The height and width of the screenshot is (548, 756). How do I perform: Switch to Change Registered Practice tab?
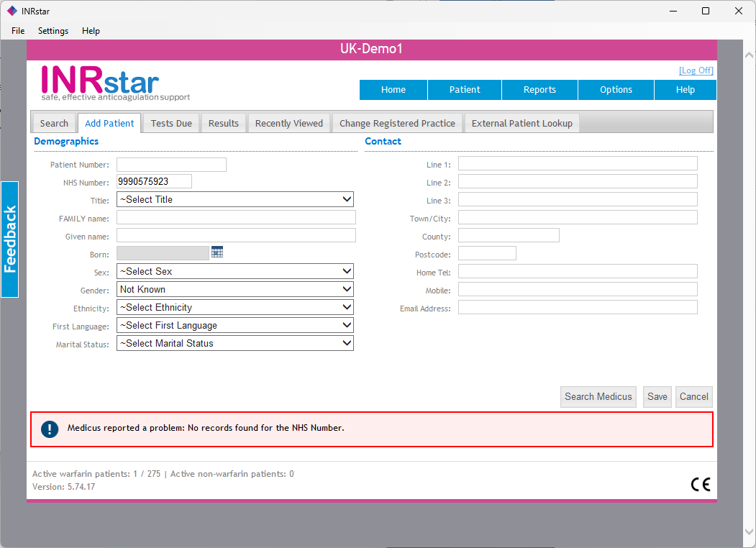coord(397,124)
